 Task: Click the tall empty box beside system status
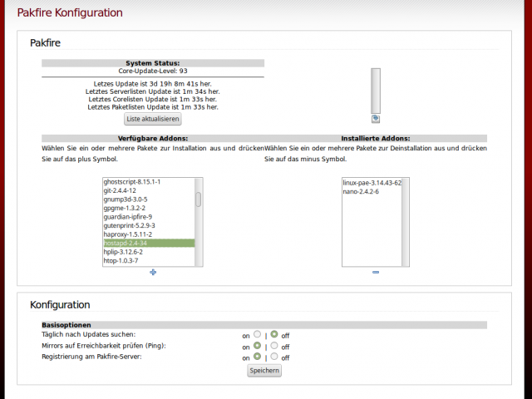point(376,91)
